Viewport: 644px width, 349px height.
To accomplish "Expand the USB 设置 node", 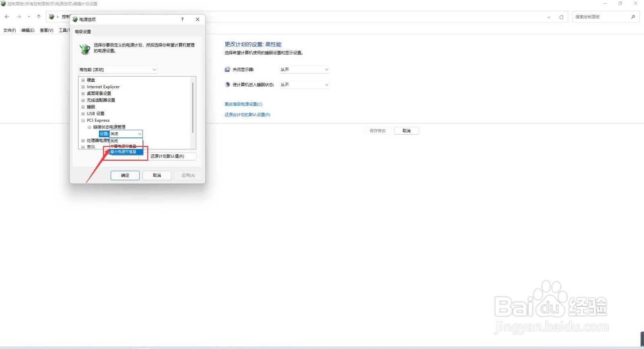I will click(x=83, y=114).
